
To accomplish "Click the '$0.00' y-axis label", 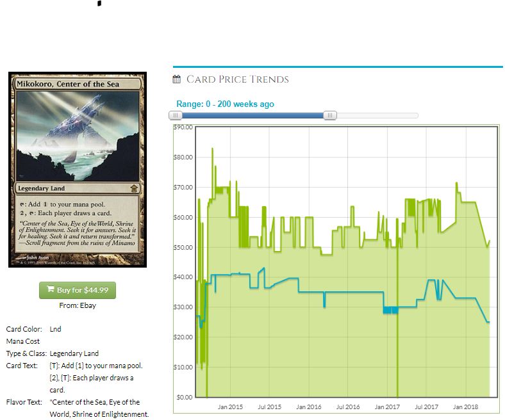I will (185, 397).
